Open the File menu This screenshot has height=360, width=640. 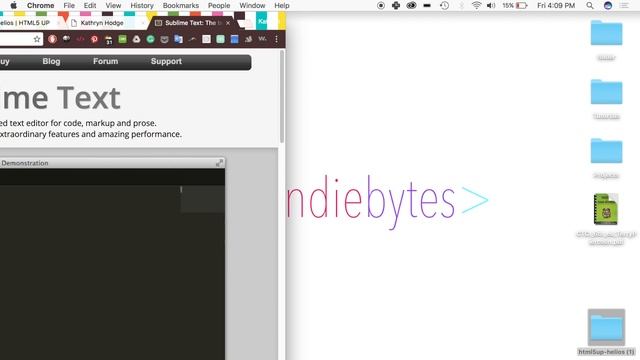pyautogui.click(x=69, y=5)
